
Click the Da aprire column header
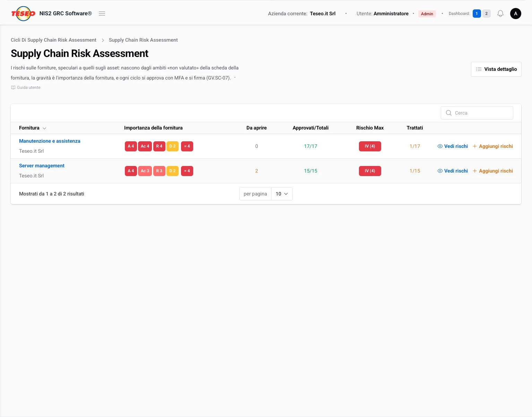[x=257, y=128]
